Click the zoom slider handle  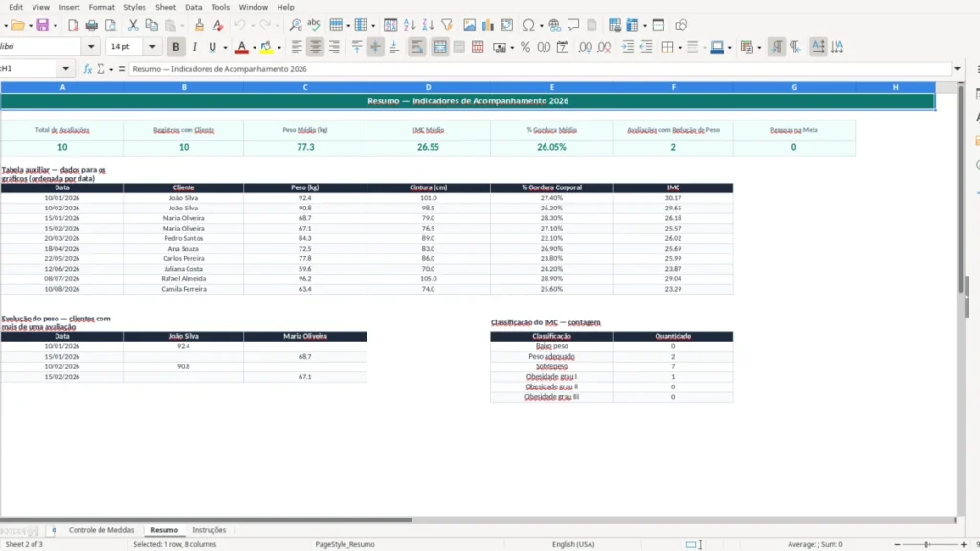coord(926,544)
